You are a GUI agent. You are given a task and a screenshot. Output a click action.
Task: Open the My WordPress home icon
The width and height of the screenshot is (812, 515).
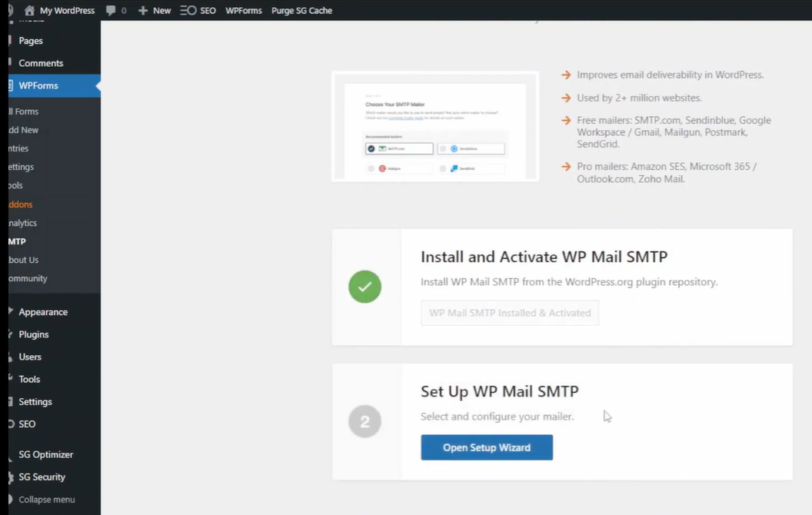[29, 10]
